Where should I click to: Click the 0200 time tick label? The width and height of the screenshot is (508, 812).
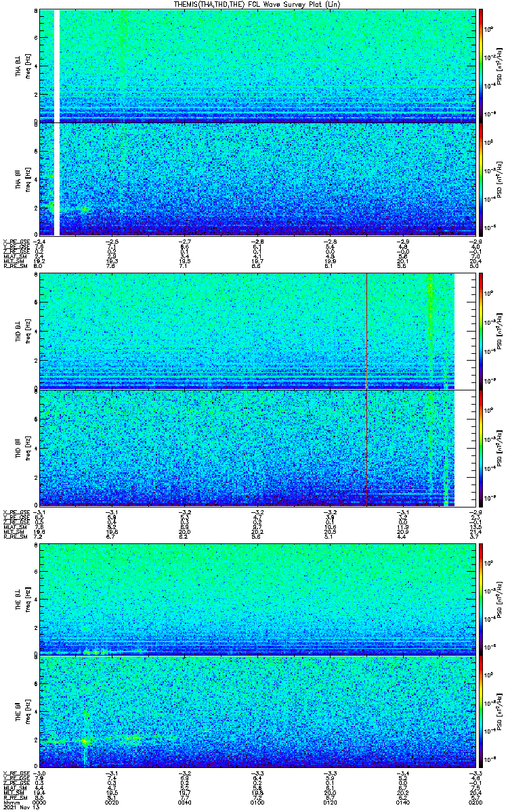pyautogui.click(x=475, y=803)
